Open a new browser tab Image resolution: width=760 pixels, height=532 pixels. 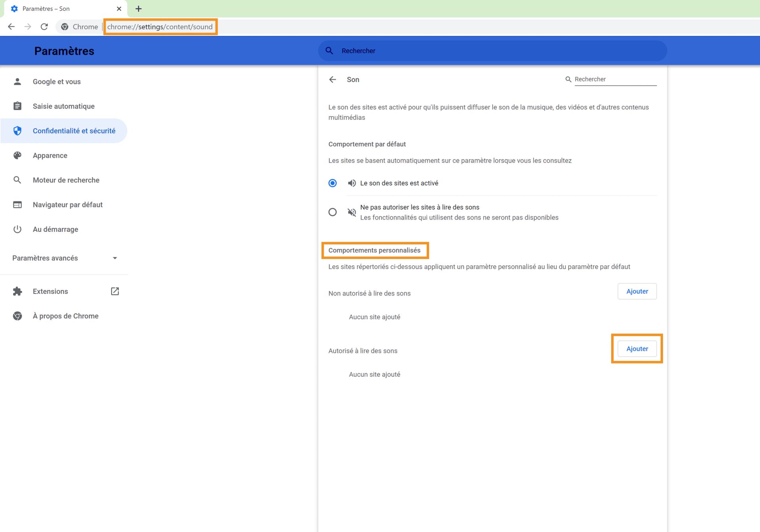(138, 8)
